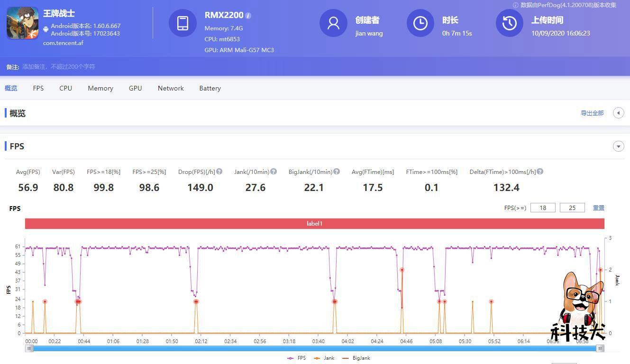
Task: Click the CPU: mt6853 text
Action: [222, 39]
